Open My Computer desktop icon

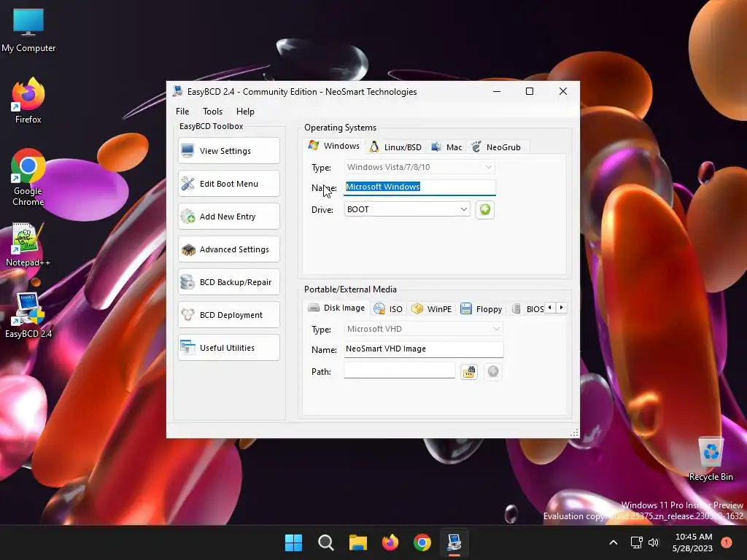coord(28,30)
